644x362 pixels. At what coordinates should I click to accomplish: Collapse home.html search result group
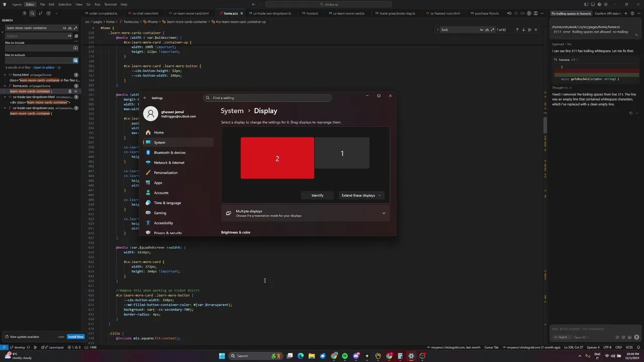click(5, 75)
